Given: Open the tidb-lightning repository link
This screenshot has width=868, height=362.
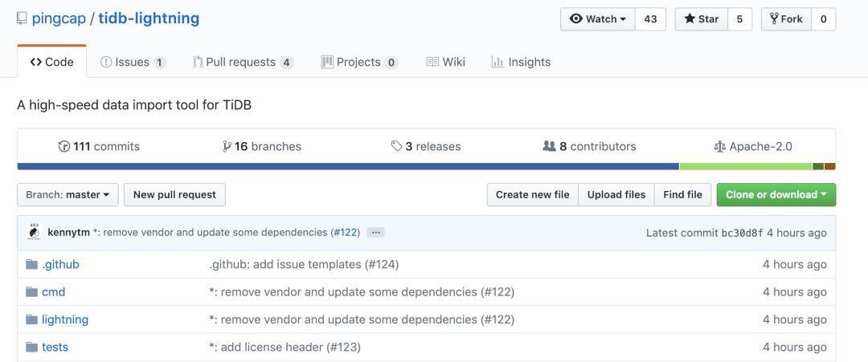Looking at the screenshot, I should 149,18.
